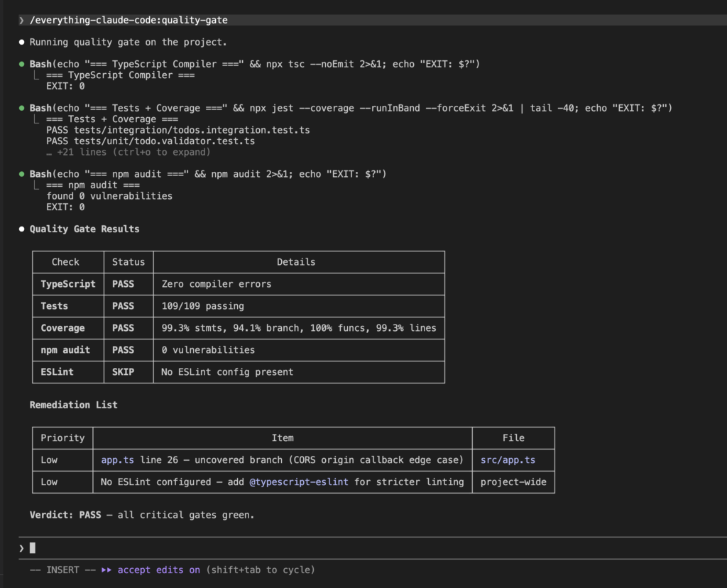
Task: Click the chevron before the /everything-claude-code:quality-gate command
Action: 21,21
